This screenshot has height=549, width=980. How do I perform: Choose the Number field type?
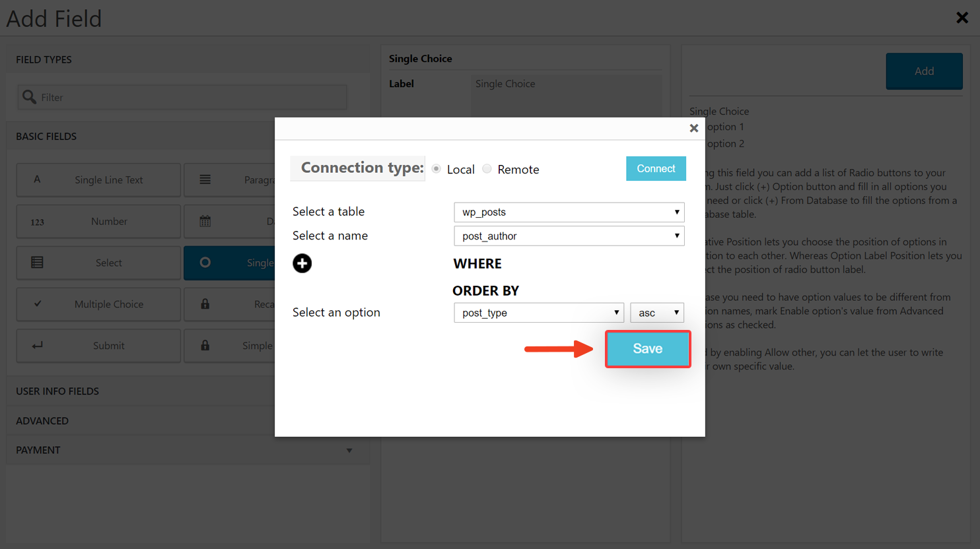click(x=98, y=222)
